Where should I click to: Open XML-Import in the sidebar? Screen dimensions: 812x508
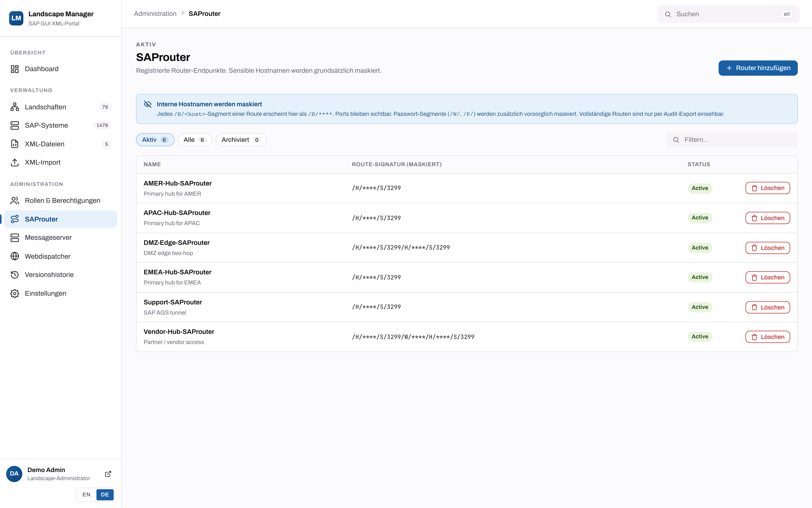61,162
